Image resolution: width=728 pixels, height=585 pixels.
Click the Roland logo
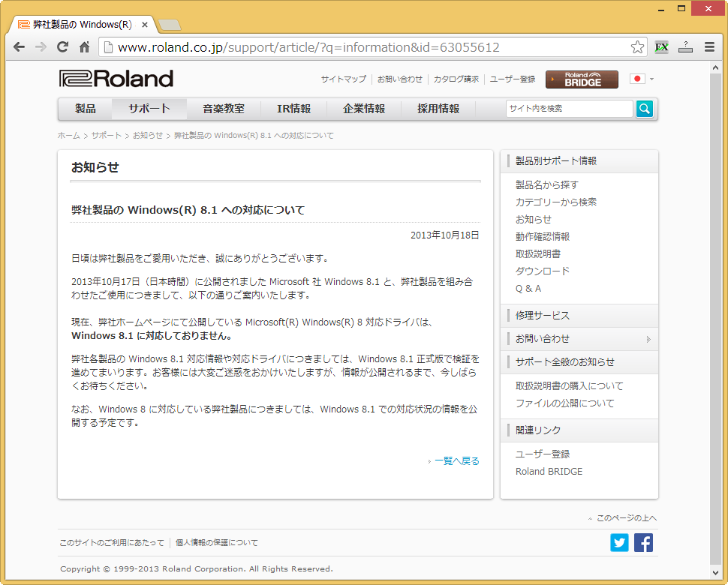pos(116,79)
